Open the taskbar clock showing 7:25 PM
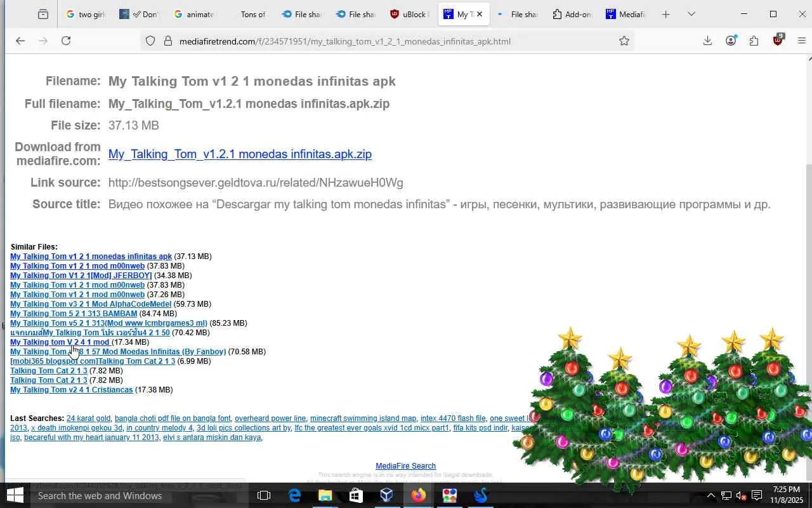 (787, 495)
